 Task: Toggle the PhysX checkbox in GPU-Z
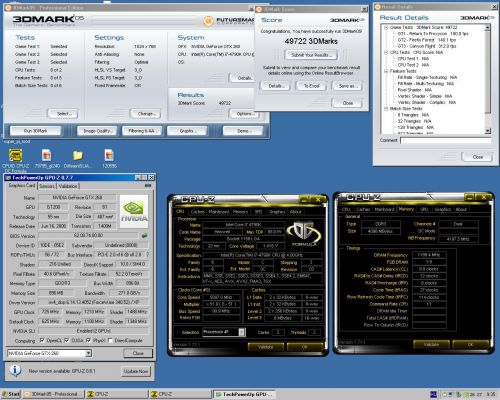[88, 340]
